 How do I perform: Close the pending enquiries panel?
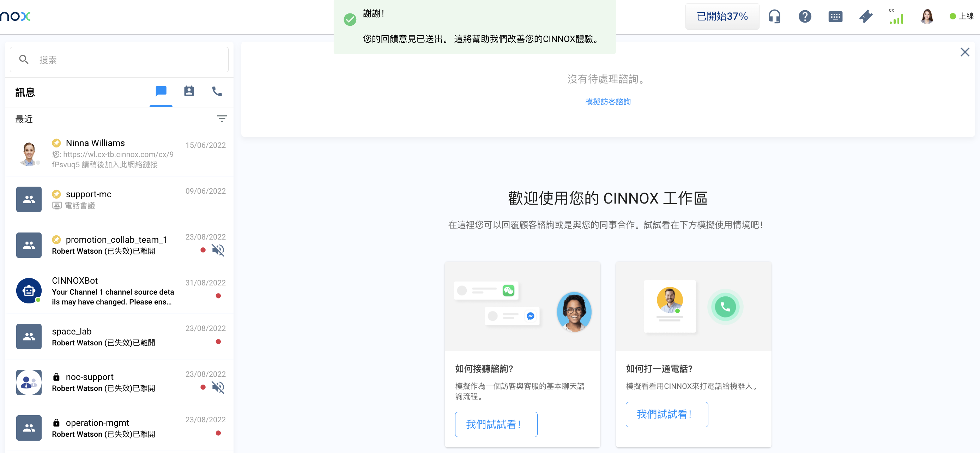click(x=964, y=52)
